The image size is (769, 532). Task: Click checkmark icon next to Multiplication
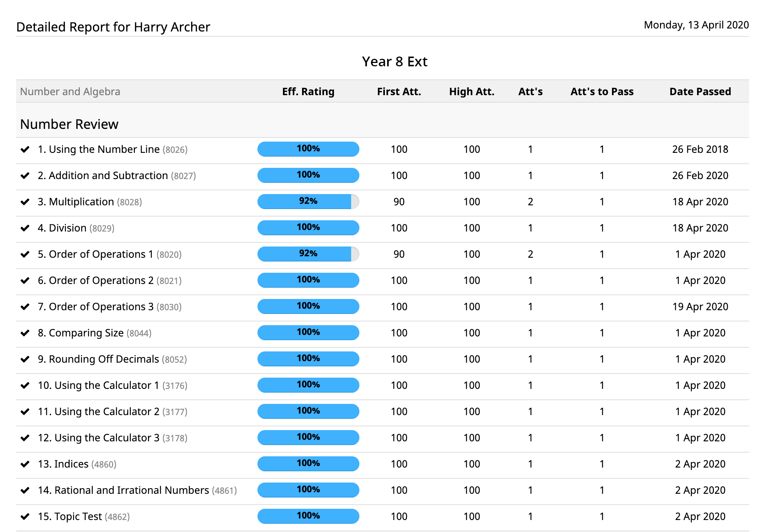point(25,202)
